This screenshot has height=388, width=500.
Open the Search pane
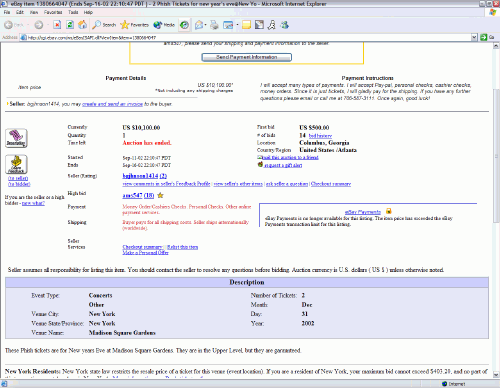coord(104,25)
